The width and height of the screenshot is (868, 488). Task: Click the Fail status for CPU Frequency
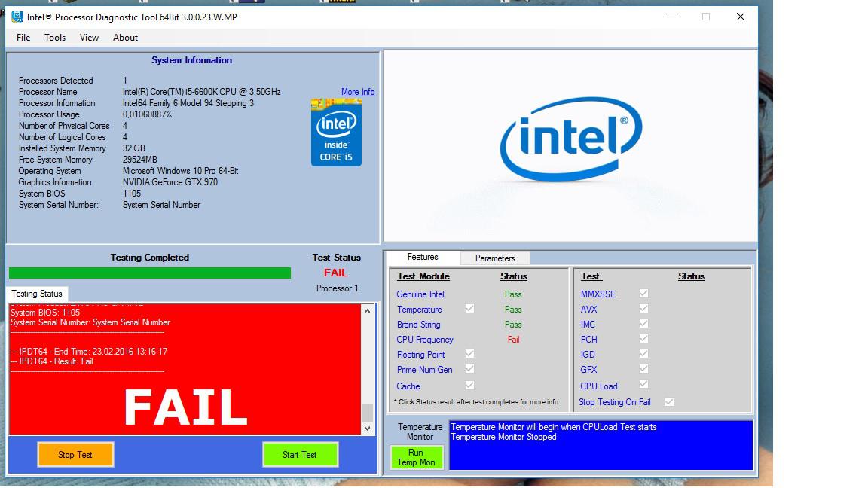pos(514,340)
